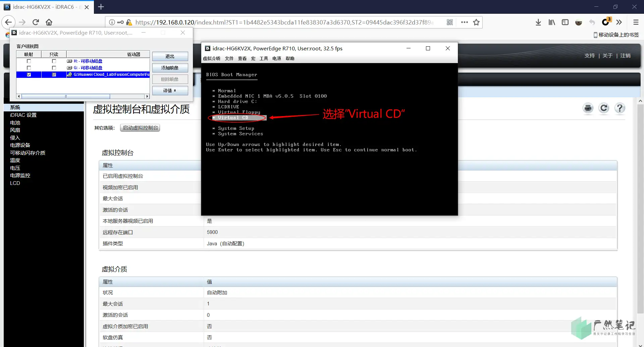Open the browser home page icon
Screen dimensions: 644x347
coord(49,22)
